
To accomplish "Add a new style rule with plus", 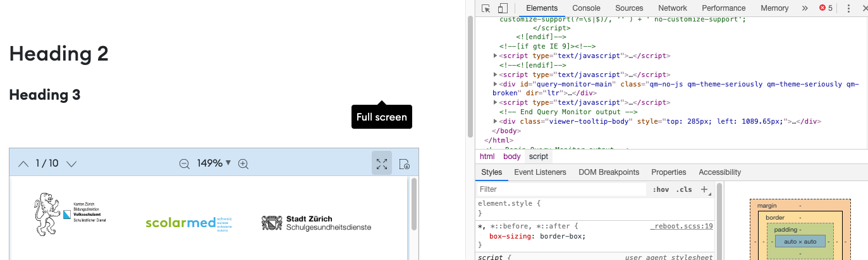I will click(704, 189).
